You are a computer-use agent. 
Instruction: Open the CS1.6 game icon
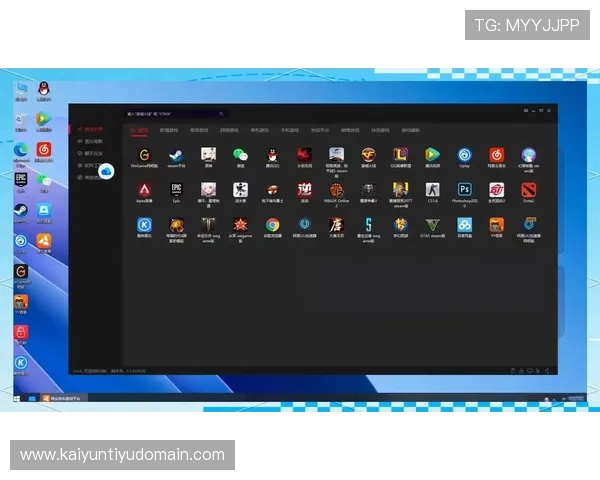point(432,193)
